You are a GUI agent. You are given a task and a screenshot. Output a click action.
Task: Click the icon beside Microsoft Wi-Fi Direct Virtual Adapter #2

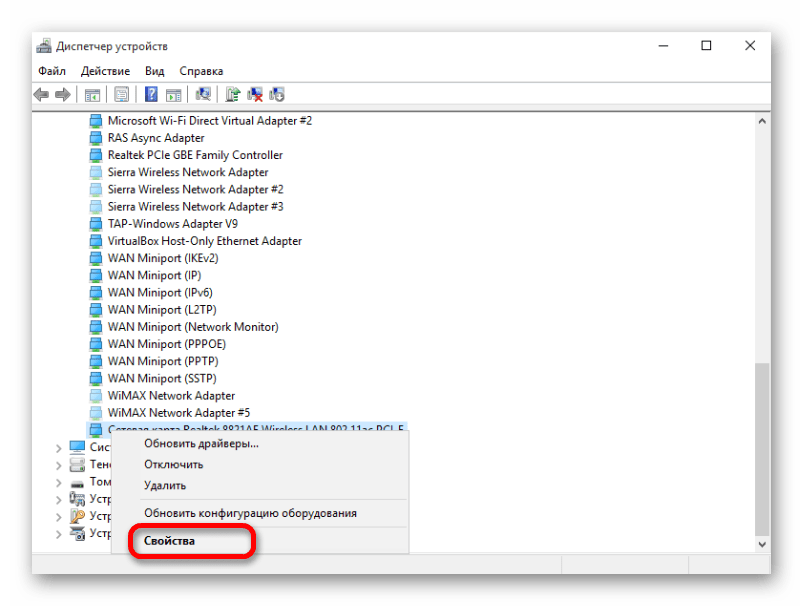96,121
